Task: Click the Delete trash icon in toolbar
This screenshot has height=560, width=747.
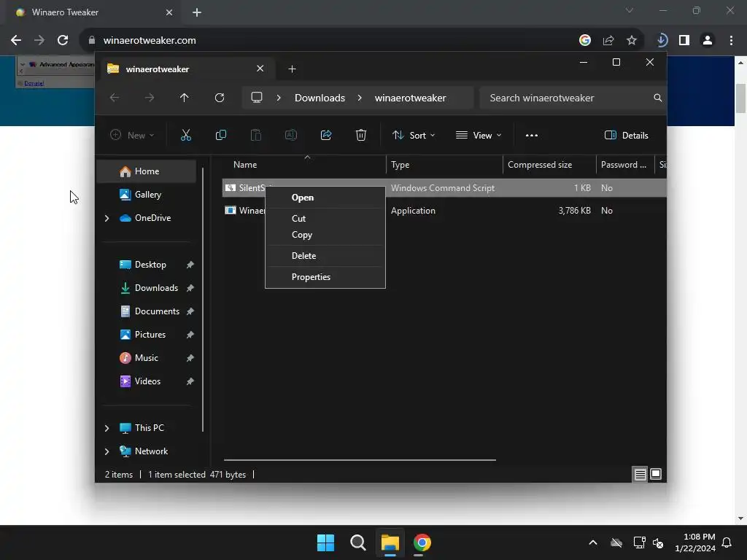Action: tap(360, 135)
